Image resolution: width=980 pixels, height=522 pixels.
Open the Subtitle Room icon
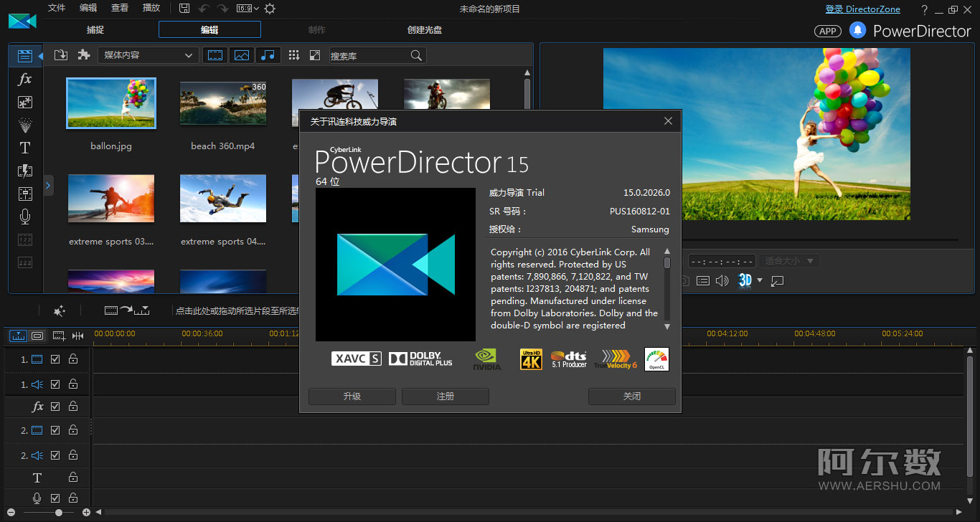coord(25,262)
